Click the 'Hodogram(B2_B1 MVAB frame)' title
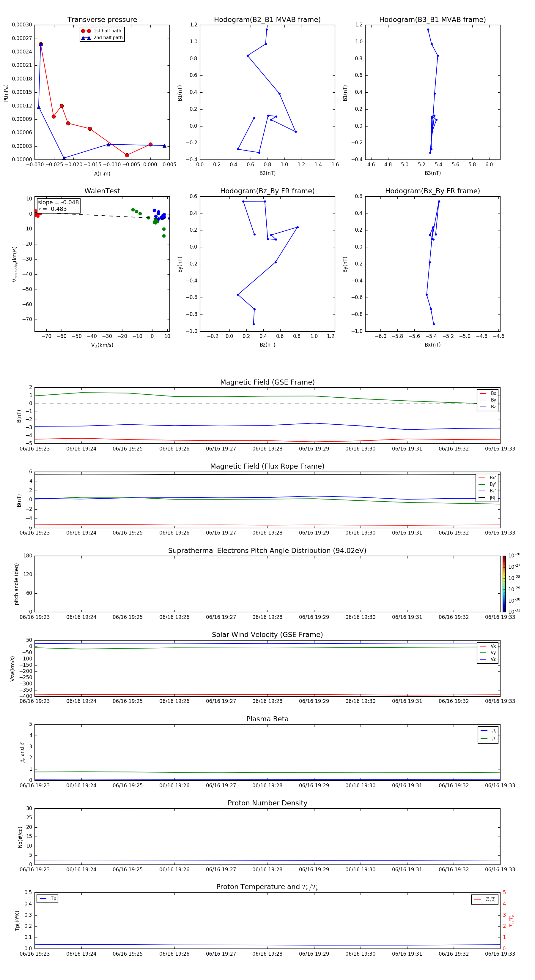The height and width of the screenshot is (980, 535). [267, 20]
